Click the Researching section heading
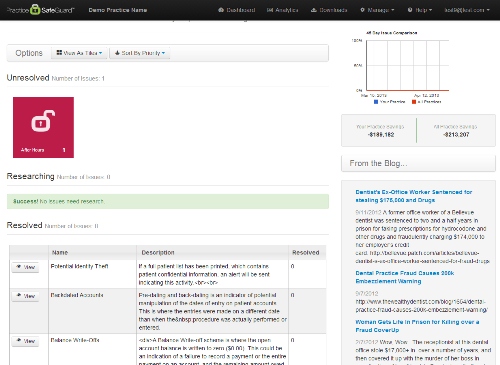 tap(30, 176)
